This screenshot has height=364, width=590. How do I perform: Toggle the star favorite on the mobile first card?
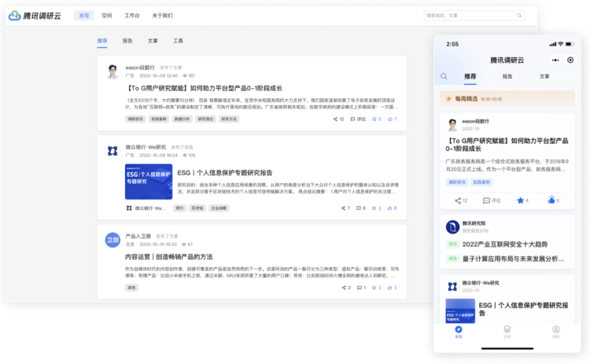(x=520, y=200)
